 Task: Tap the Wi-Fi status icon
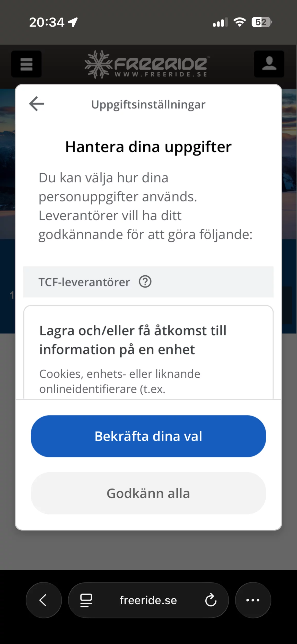(x=239, y=22)
